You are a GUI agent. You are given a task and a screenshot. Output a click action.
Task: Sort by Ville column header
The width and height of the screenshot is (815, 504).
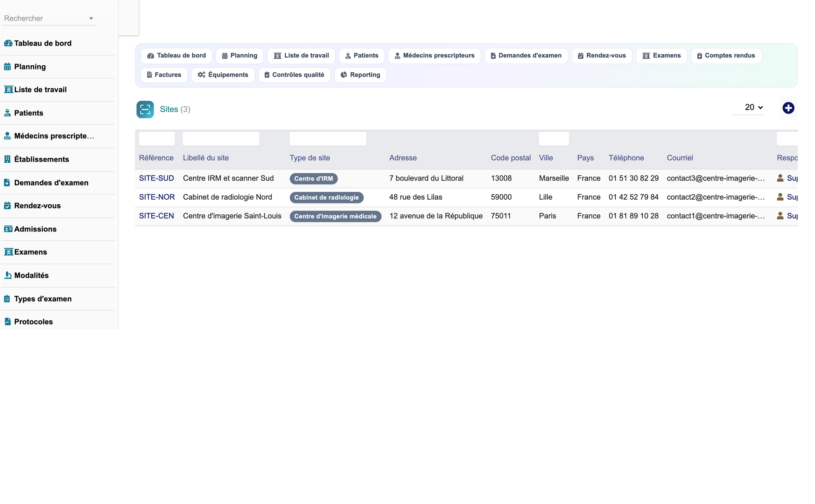[x=546, y=158]
